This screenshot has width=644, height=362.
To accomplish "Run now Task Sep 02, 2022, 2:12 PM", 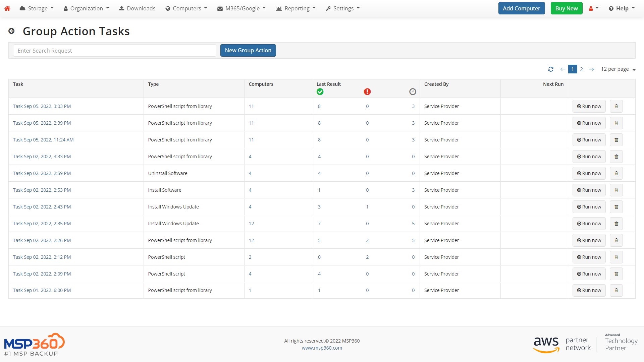I will point(589,257).
